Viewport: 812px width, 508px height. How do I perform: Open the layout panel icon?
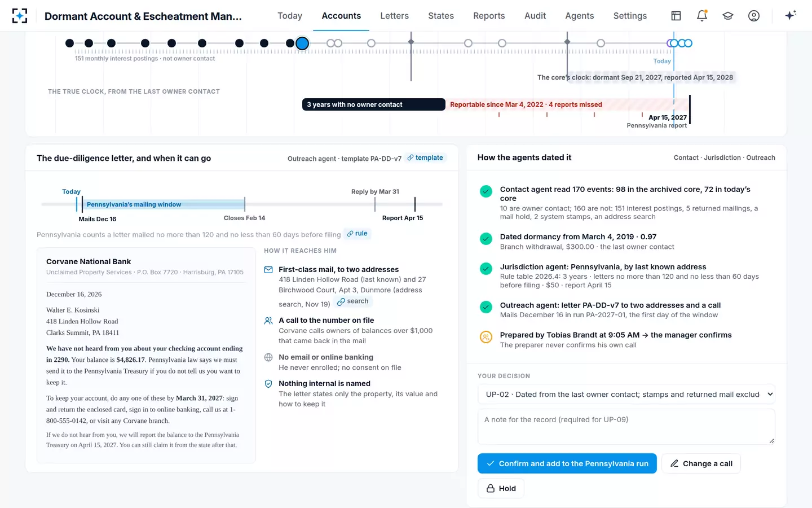pyautogui.click(x=676, y=16)
